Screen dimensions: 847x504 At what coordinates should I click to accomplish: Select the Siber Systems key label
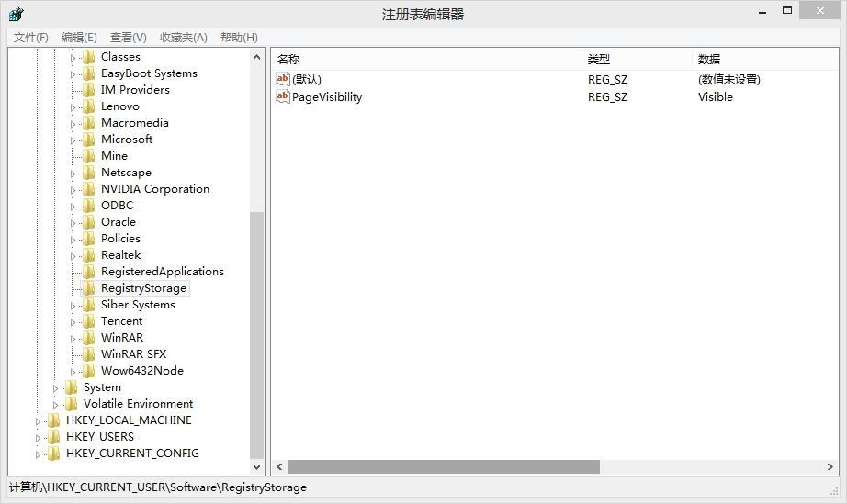coord(139,305)
